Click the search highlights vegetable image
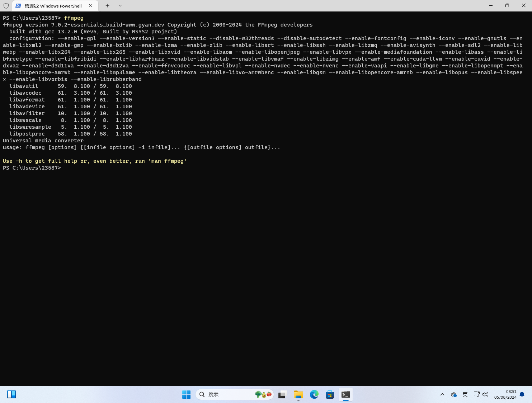Screen dimensions: 532x403 point(263,394)
